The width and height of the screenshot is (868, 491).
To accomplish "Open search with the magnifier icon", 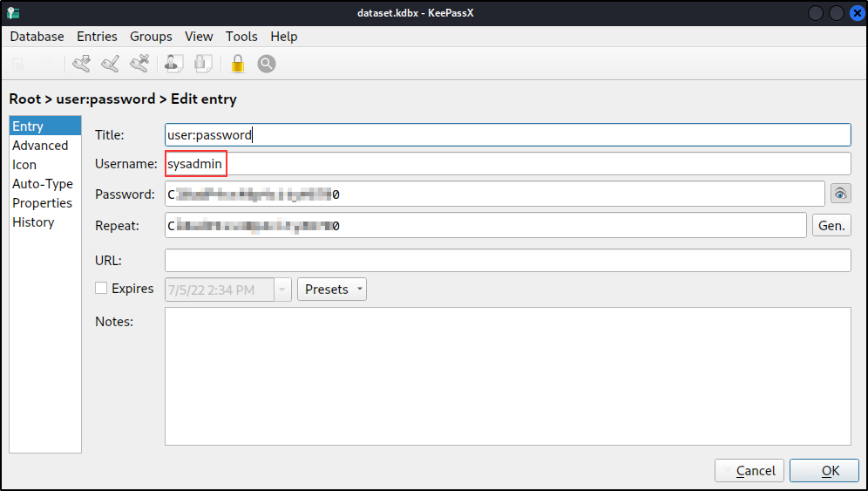I will click(x=267, y=64).
